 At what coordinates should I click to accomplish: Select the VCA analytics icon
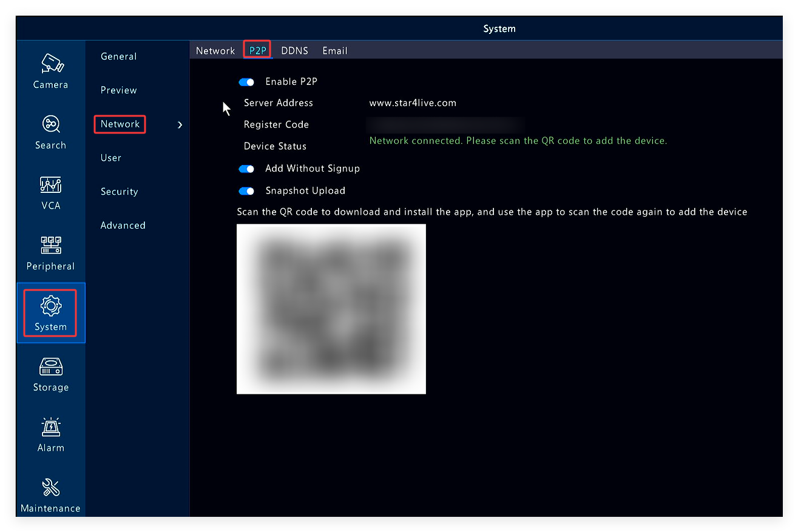coord(51,185)
